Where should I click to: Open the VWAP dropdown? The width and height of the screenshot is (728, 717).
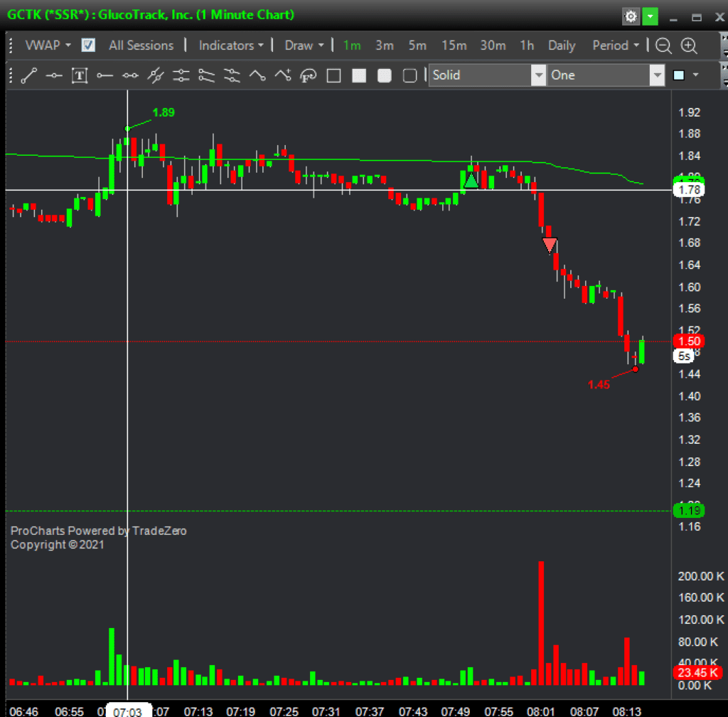tap(48, 46)
